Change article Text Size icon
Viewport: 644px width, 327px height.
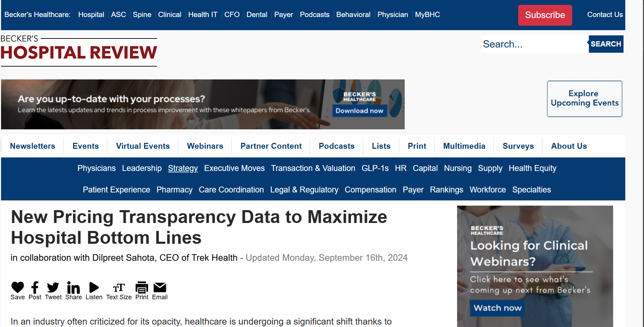119,287
